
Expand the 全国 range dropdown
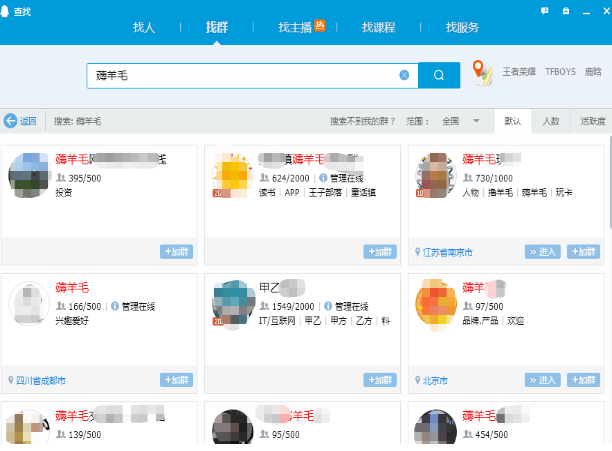tap(461, 121)
